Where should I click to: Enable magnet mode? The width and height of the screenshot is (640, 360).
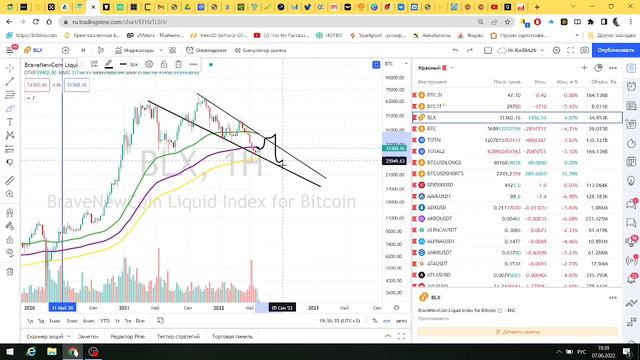[10, 212]
